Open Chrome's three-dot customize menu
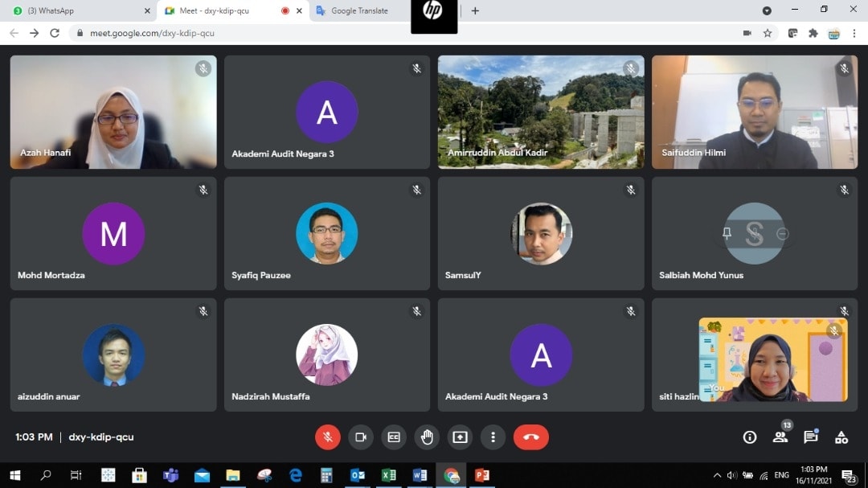 pyautogui.click(x=854, y=33)
